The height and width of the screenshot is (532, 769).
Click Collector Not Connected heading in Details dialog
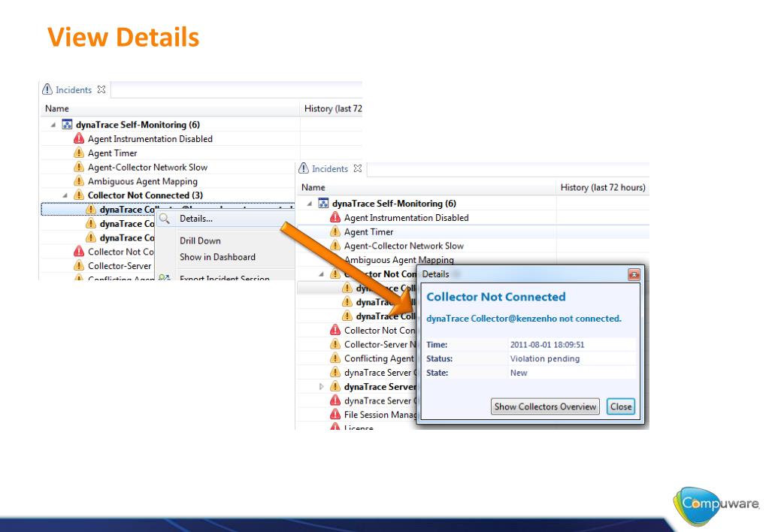[x=496, y=297]
